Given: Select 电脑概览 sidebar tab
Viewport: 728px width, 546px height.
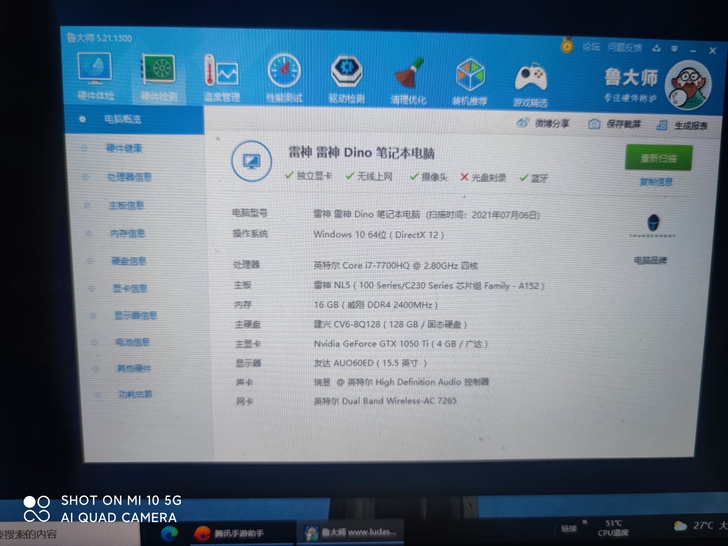Looking at the screenshot, I should coord(134,120).
